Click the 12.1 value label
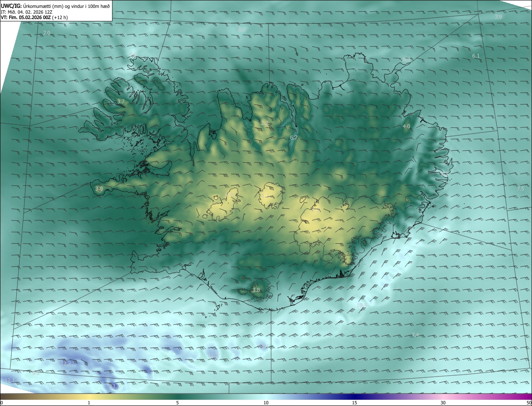 (x=10, y=380)
